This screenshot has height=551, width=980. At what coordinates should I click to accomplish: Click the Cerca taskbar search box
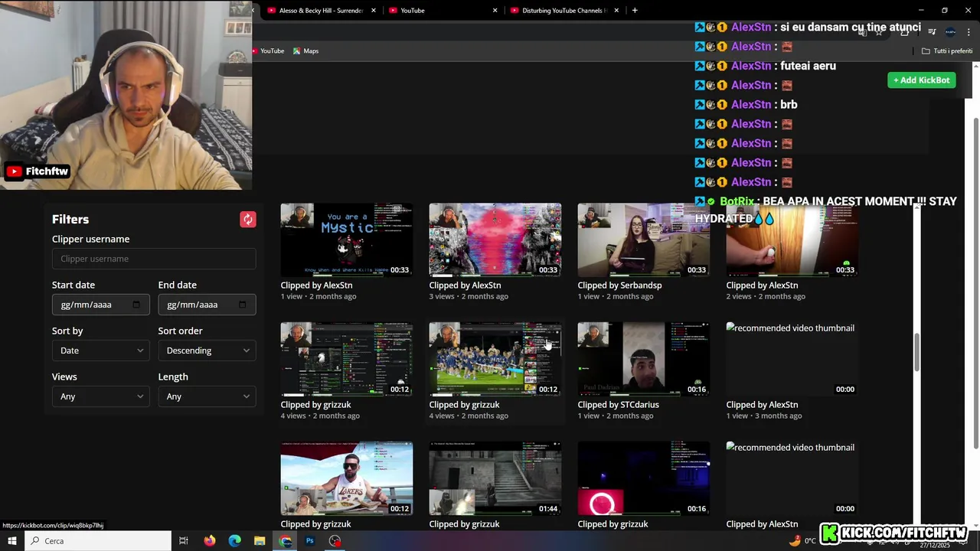98,541
